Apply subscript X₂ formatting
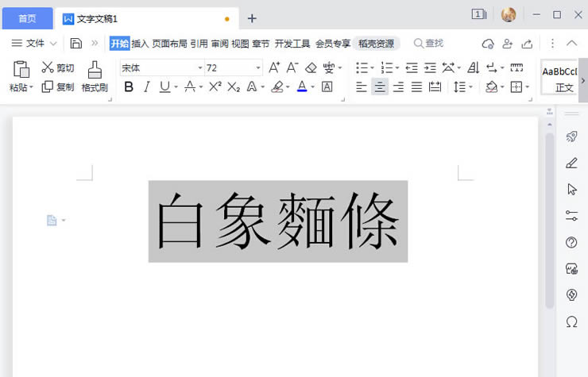The width and height of the screenshot is (588, 377). (234, 87)
